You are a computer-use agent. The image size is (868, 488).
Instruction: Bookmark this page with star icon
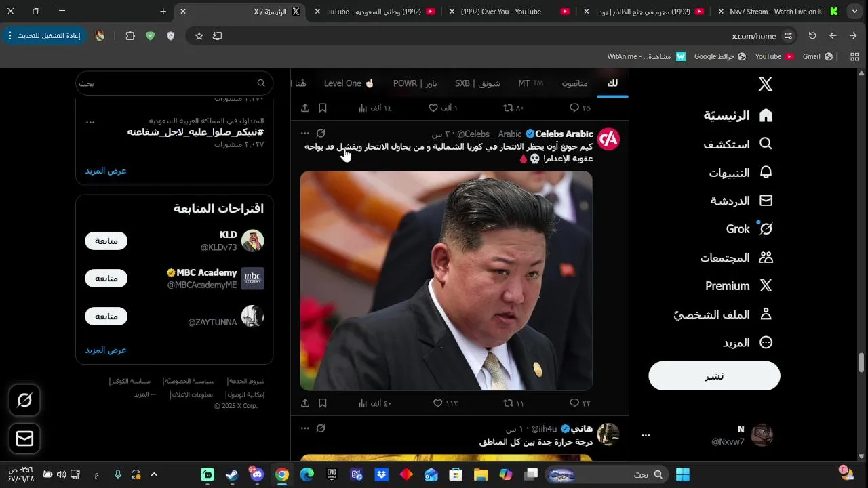(199, 36)
